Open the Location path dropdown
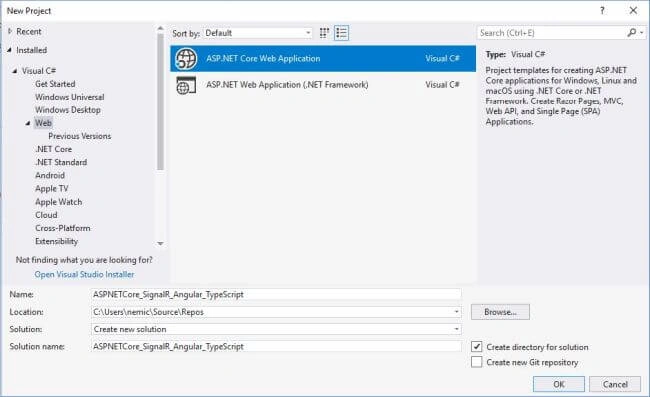The width and height of the screenshot is (650, 397). click(x=456, y=312)
